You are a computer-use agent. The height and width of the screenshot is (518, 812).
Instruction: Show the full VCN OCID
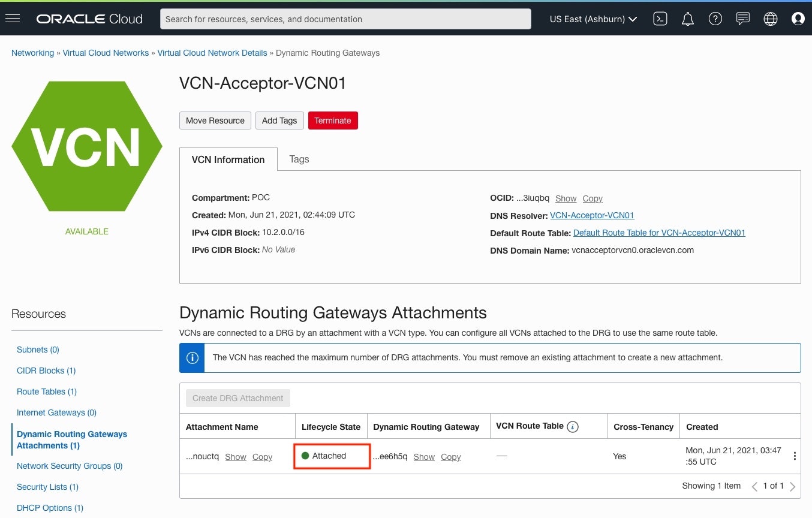coord(566,198)
